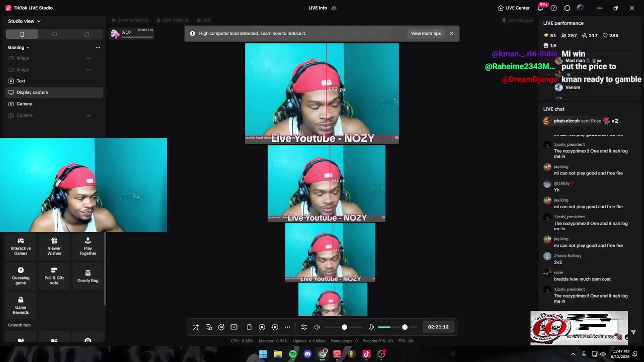Click the '117' followers count
644x362 pixels.
click(x=590, y=36)
